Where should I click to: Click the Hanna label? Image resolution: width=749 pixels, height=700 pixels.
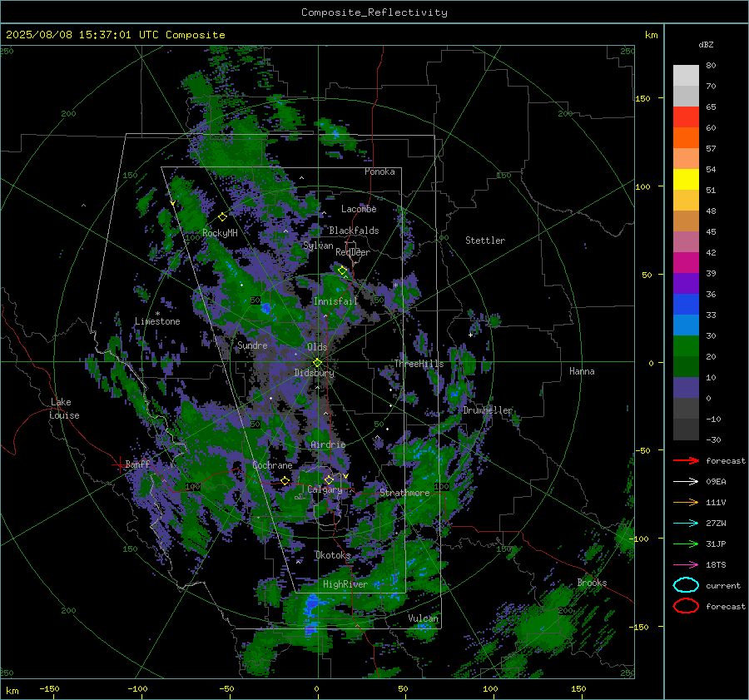pos(582,371)
